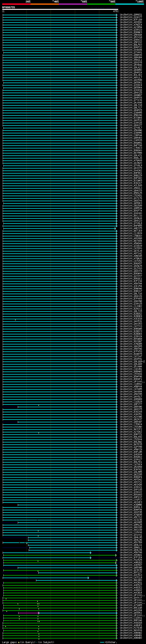The height and width of the screenshot is (644, 146).
Task: Open hit UniRef100_B7FK53
Action: tap(131, 352)
